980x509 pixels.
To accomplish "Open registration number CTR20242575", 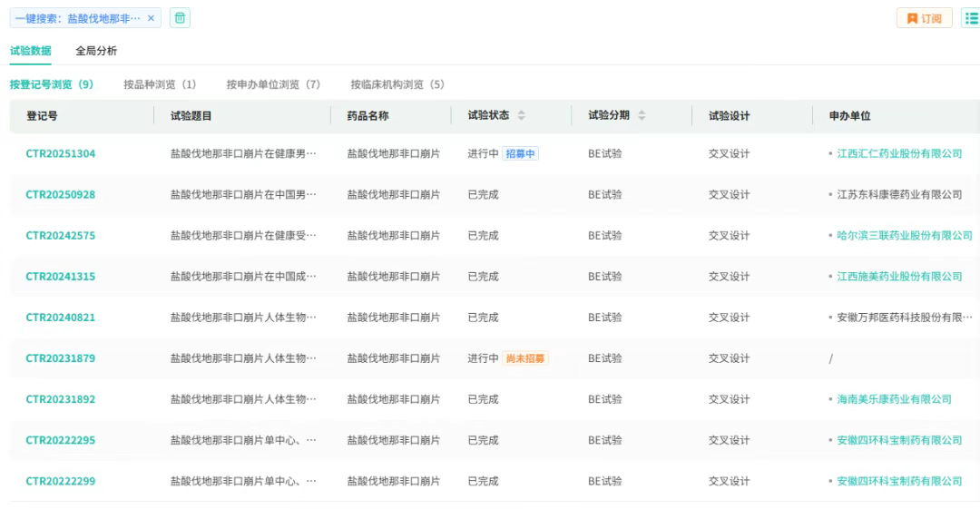I will (60, 236).
